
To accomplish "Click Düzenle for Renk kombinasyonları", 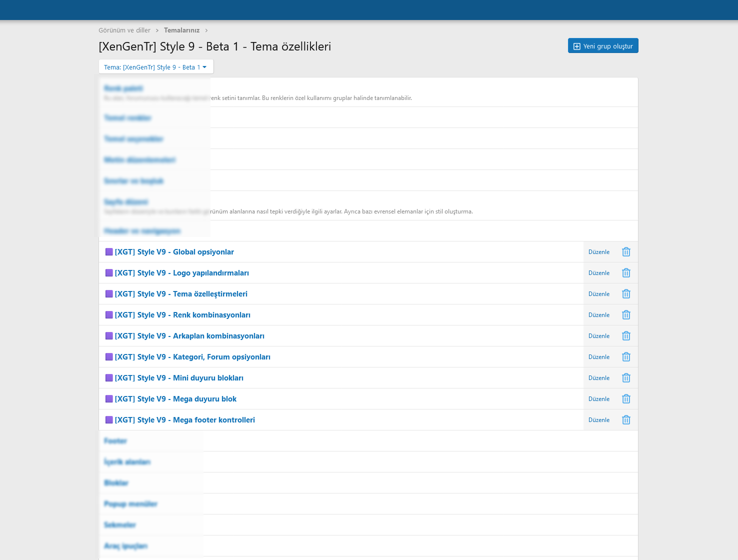I will click(x=599, y=315).
